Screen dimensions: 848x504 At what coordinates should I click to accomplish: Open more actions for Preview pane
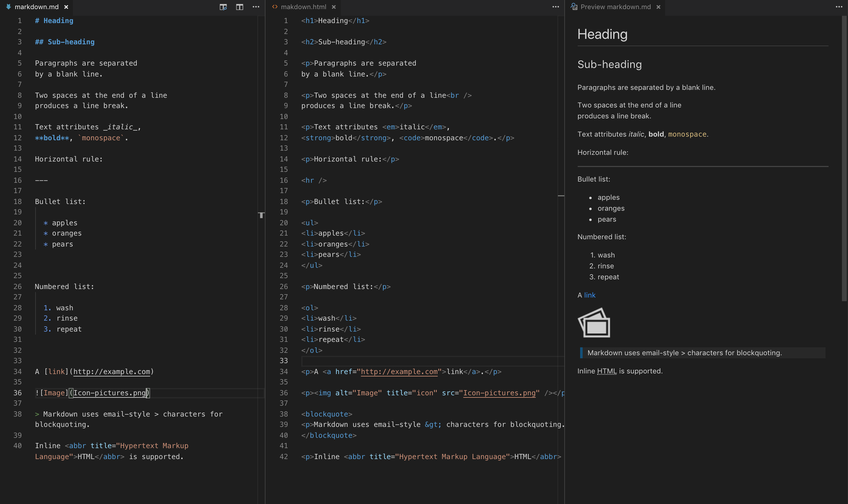coord(839,7)
